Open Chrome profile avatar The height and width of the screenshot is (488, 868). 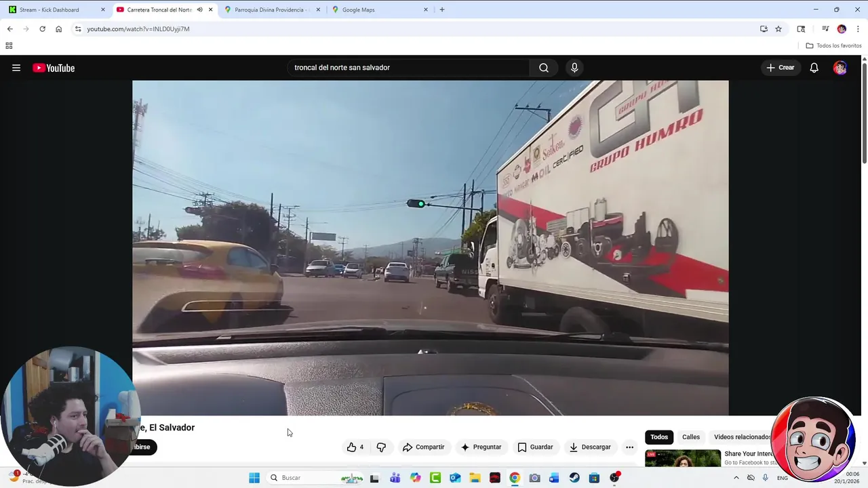[842, 29]
